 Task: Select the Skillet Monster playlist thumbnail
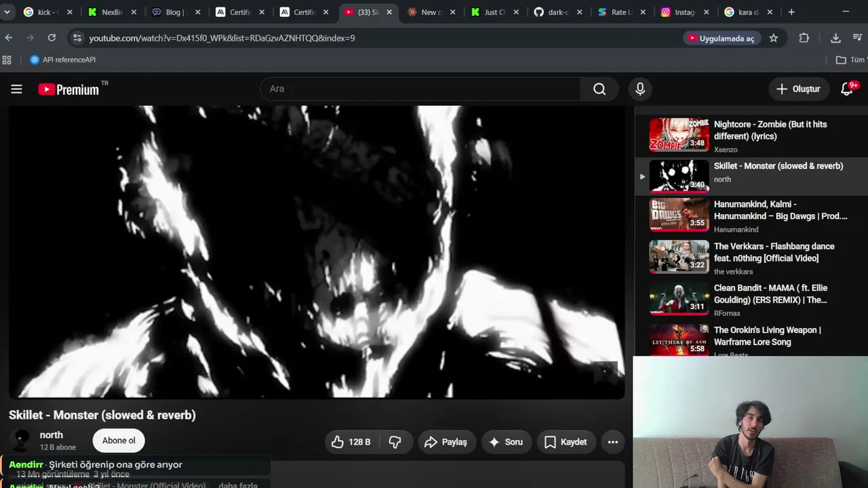[x=679, y=176]
